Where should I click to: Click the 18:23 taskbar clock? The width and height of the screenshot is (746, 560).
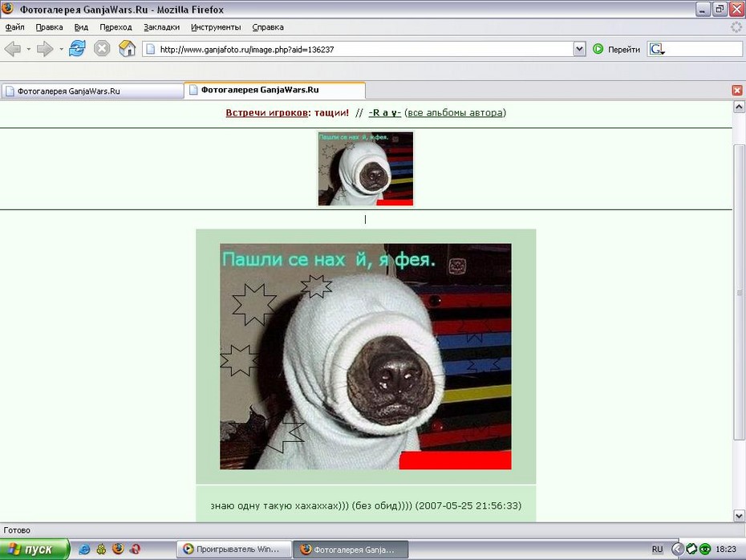click(x=725, y=549)
